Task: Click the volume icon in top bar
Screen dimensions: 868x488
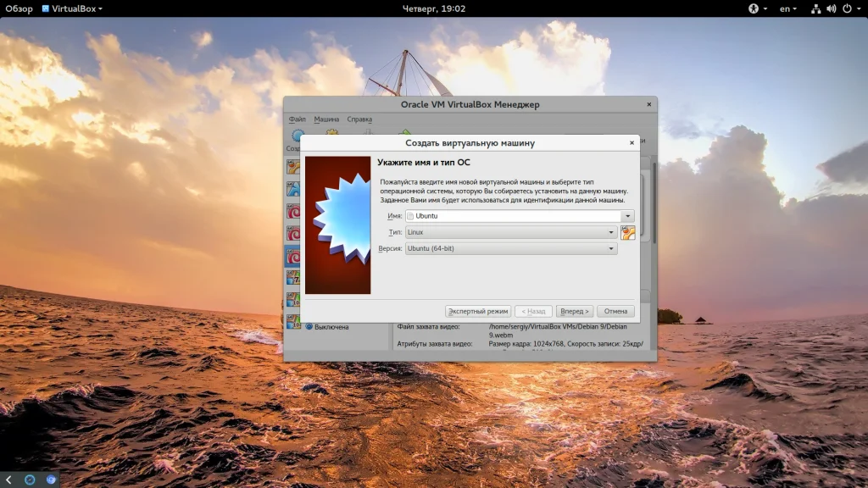Action: pyautogui.click(x=830, y=8)
